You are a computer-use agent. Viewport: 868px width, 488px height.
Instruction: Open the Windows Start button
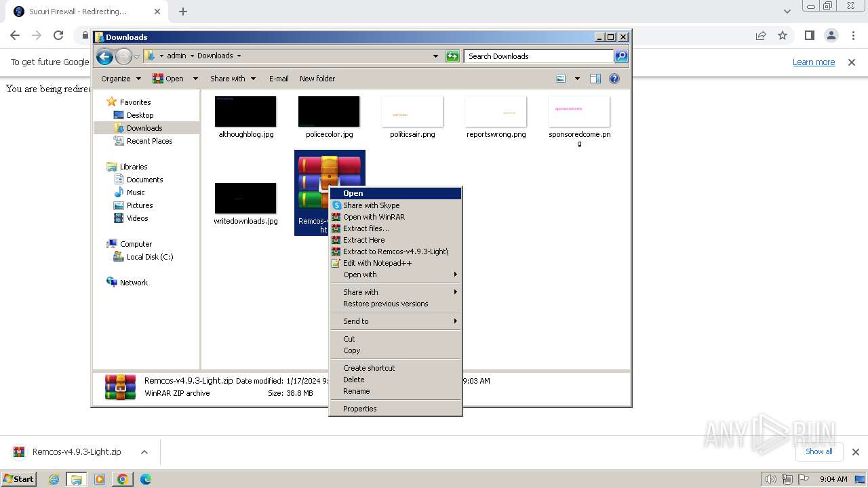19,479
